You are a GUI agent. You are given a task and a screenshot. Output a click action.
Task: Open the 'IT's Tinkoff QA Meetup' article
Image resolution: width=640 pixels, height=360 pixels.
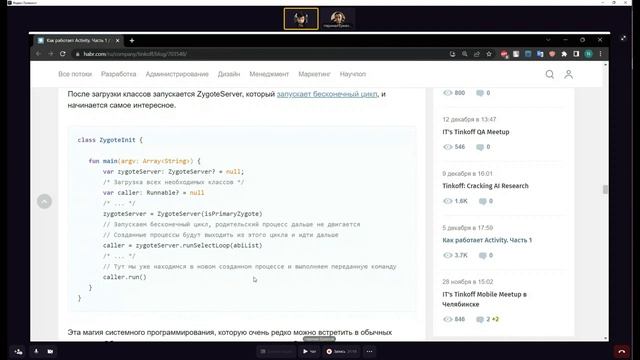coord(476,132)
